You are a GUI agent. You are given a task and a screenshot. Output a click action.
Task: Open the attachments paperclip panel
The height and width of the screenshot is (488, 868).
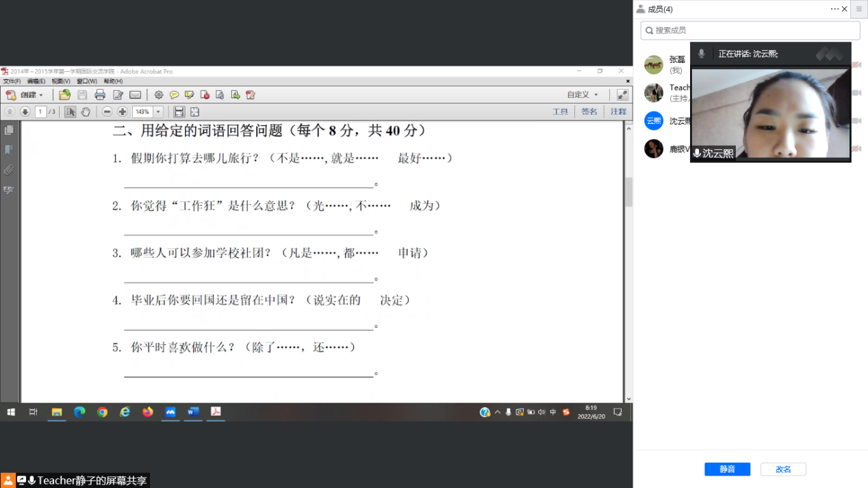(9, 170)
